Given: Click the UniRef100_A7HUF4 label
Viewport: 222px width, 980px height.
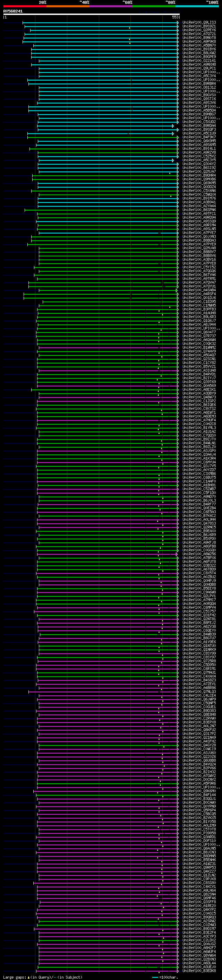Looking at the screenshot, I should (199, 420).
